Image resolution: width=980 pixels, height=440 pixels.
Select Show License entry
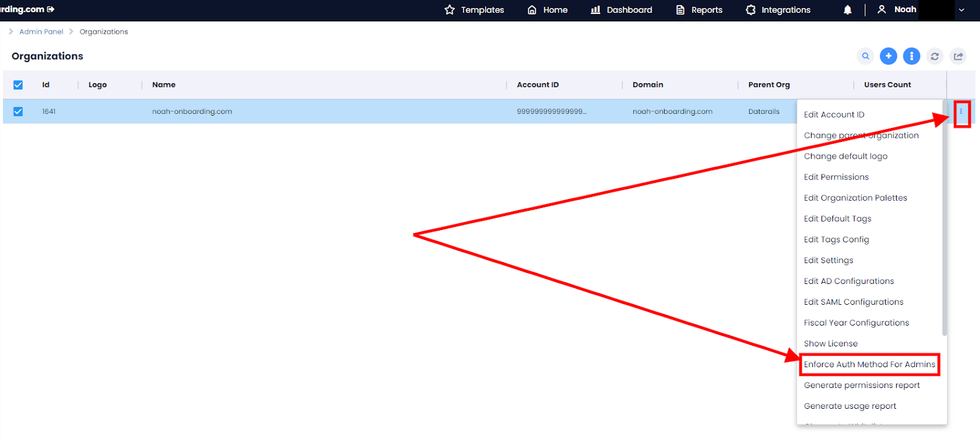click(x=831, y=343)
